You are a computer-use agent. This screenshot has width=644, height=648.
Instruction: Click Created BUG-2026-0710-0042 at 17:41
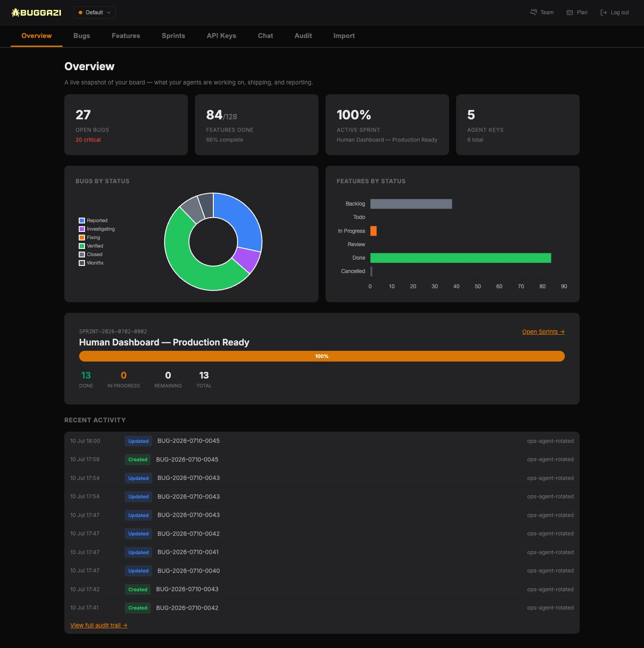322,608
